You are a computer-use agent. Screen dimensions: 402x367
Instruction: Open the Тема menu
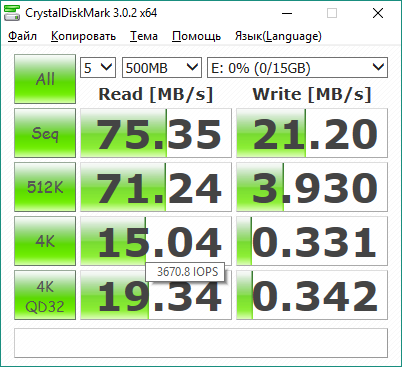click(x=144, y=36)
